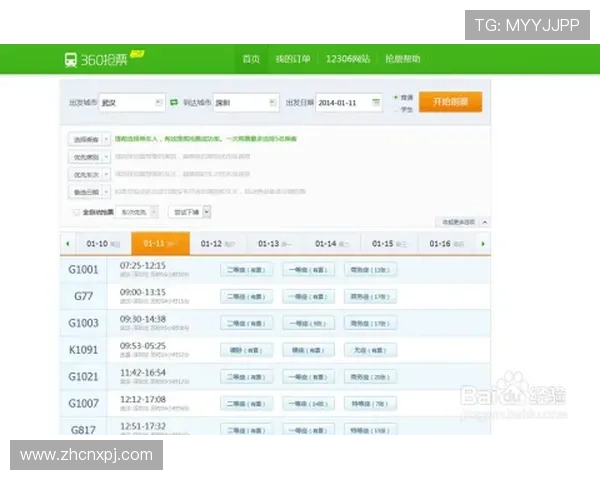Switch to the 01-10 date tab

pyautogui.click(x=103, y=243)
